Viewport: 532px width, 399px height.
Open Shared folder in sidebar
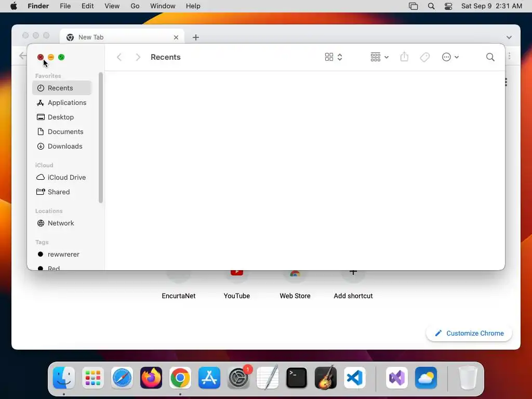pos(62,192)
